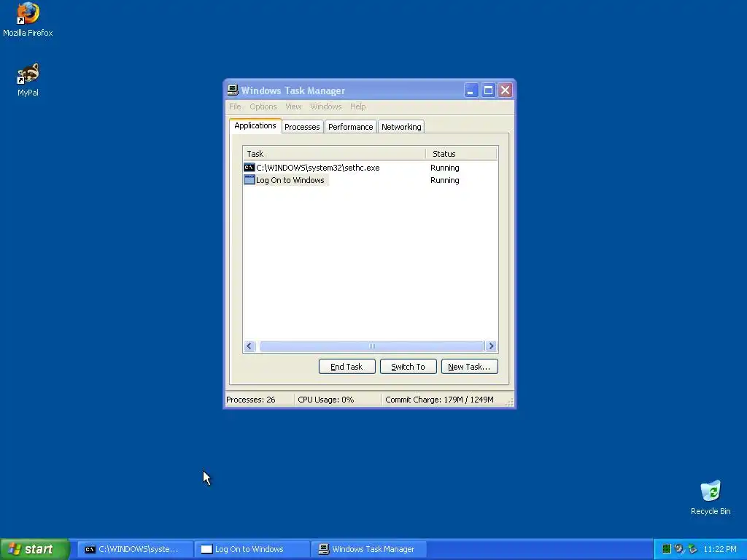Open the Mozilla Firefox desktop shortcut
747x560 pixels.
pyautogui.click(x=28, y=20)
